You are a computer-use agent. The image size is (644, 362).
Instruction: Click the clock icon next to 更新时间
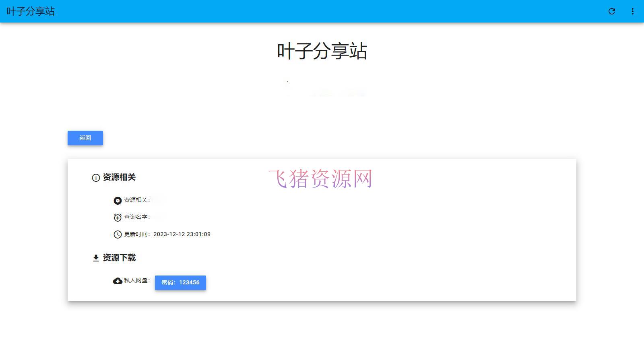(x=117, y=234)
